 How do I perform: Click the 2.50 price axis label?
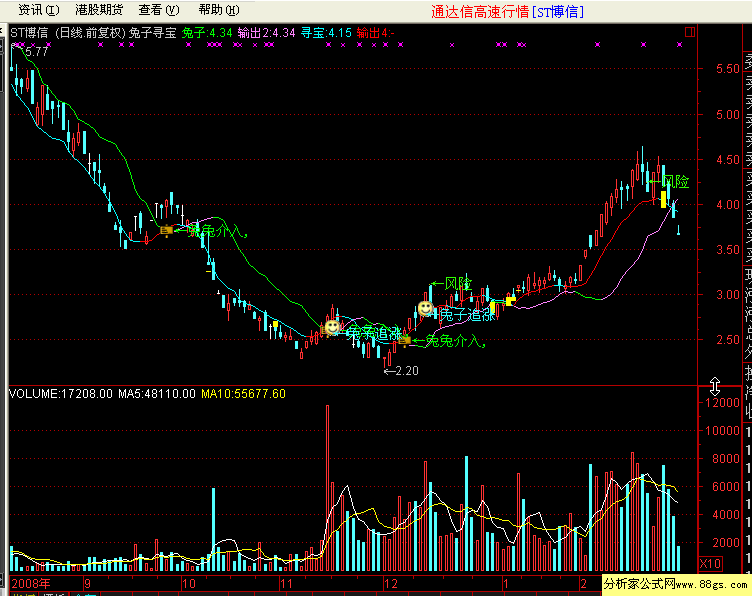pyautogui.click(x=728, y=339)
